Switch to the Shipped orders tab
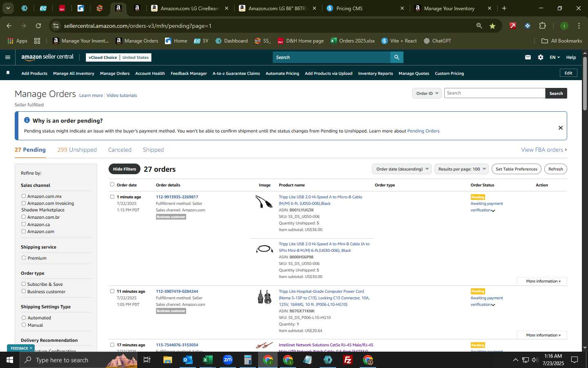The width and height of the screenshot is (588, 368). tap(153, 150)
